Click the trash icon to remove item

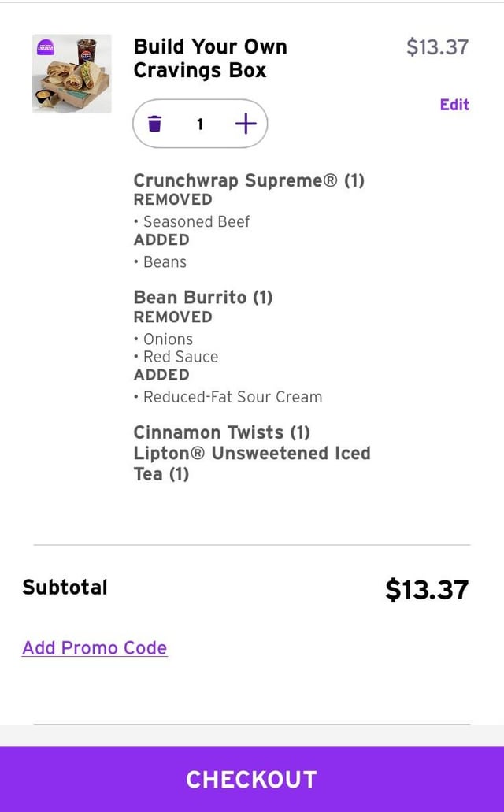(x=155, y=124)
